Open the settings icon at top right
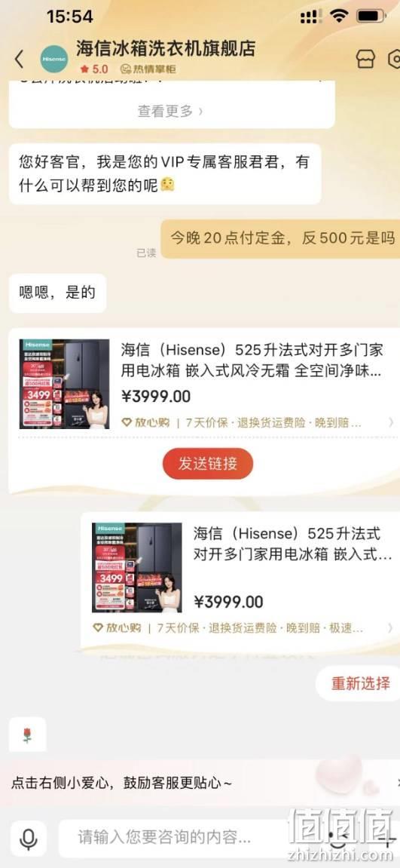 click(x=395, y=59)
